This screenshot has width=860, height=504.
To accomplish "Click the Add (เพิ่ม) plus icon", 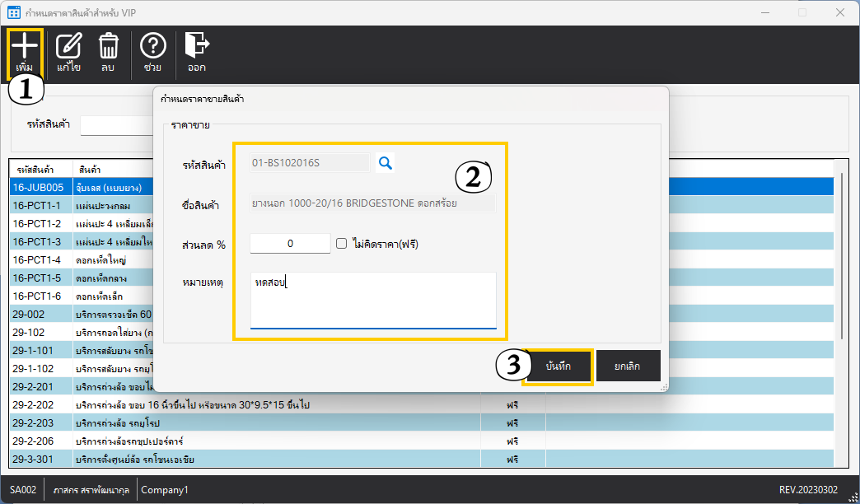I will 25,46.
